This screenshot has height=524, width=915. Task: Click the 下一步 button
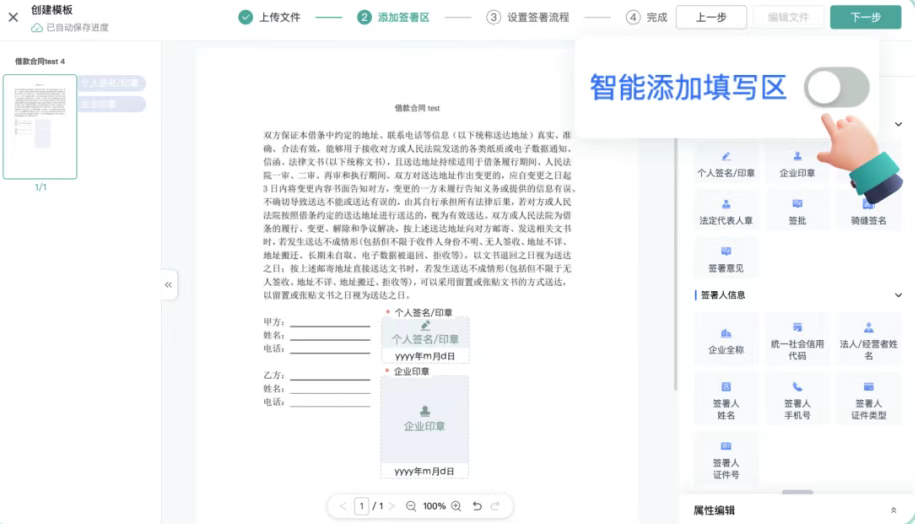[x=865, y=17]
